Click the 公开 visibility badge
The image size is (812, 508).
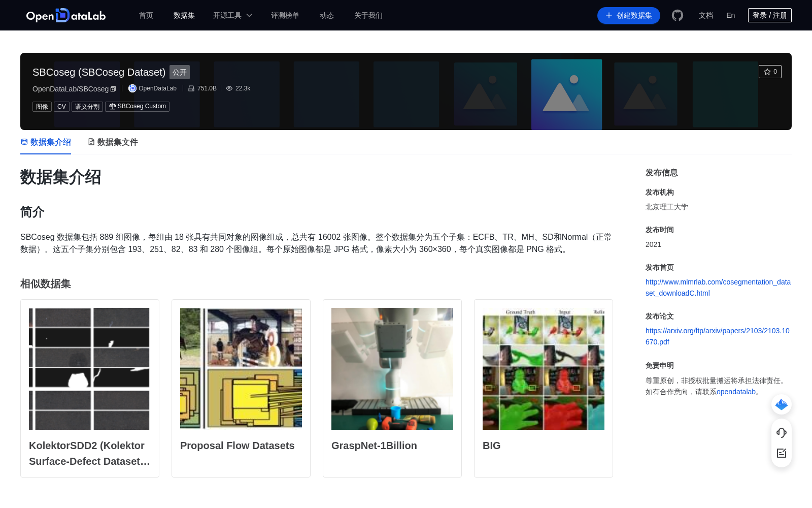(180, 72)
